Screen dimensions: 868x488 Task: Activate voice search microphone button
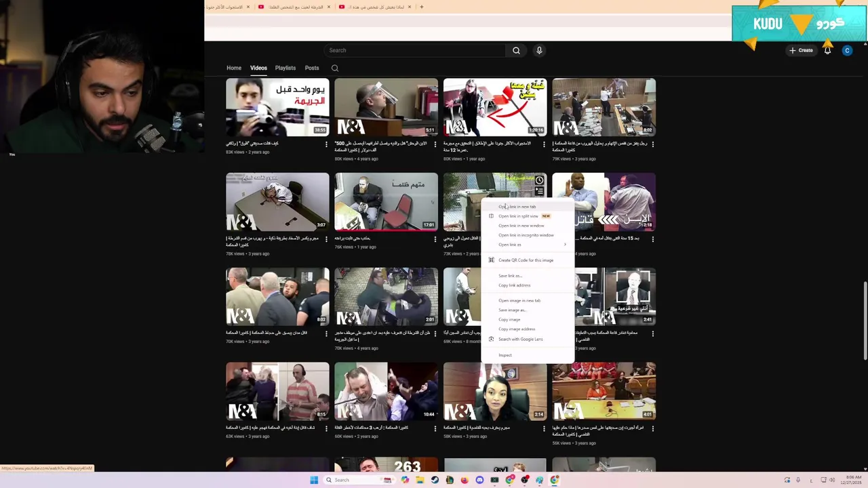539,50
